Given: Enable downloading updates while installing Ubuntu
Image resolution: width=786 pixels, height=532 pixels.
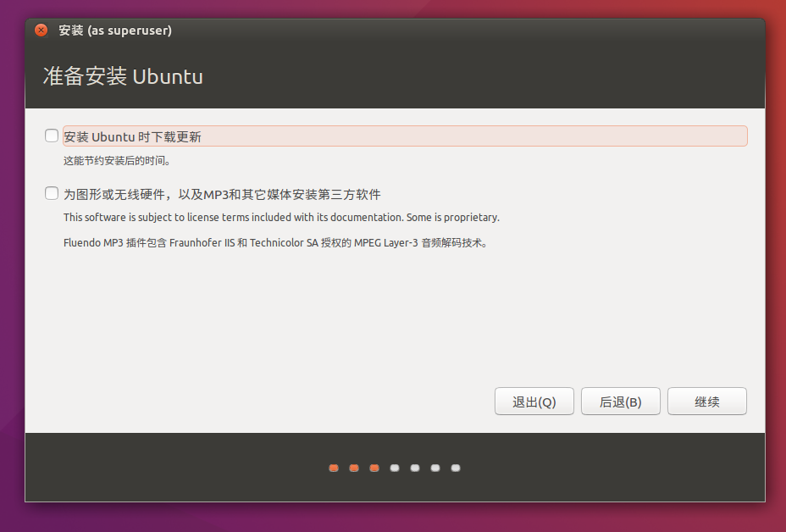Looking at the screenshot, I should 51,136.
